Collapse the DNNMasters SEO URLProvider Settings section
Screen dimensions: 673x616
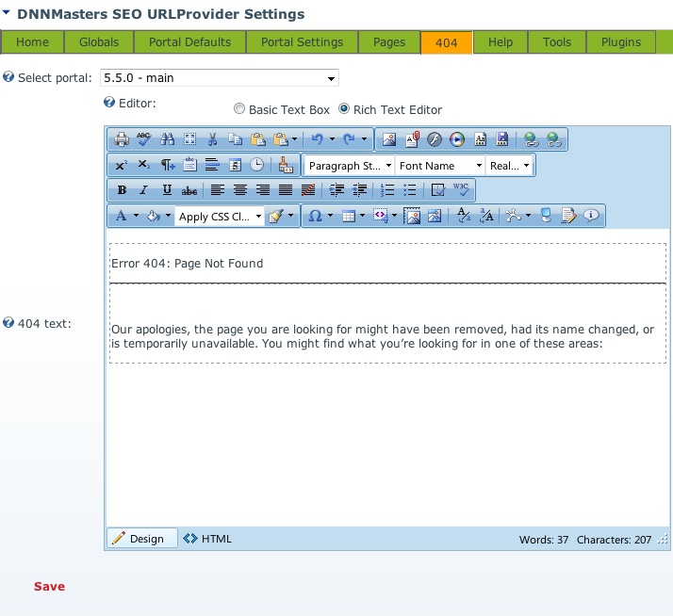tap(7, 13)
